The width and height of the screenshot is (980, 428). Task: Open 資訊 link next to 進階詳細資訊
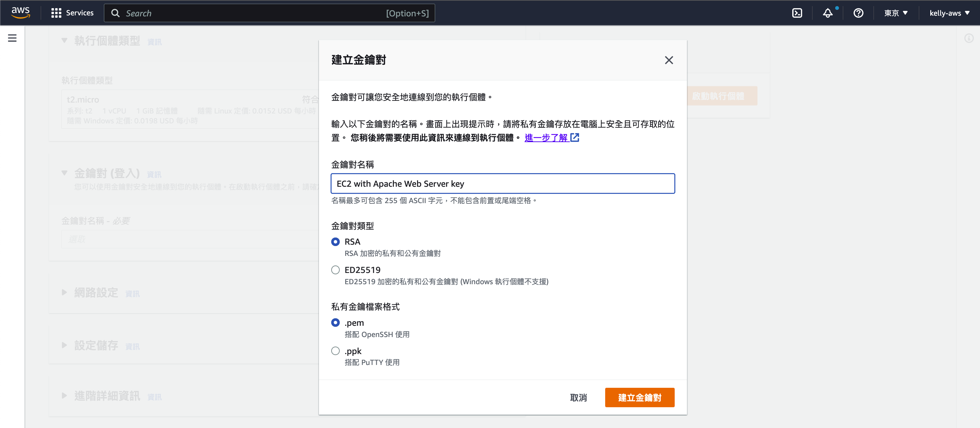point(154,397)
